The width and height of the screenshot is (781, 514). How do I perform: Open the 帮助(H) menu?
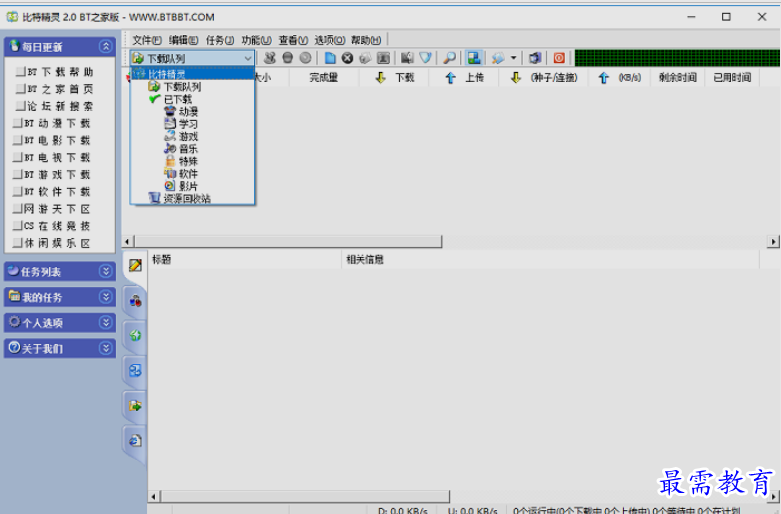[x=366, y=40]
